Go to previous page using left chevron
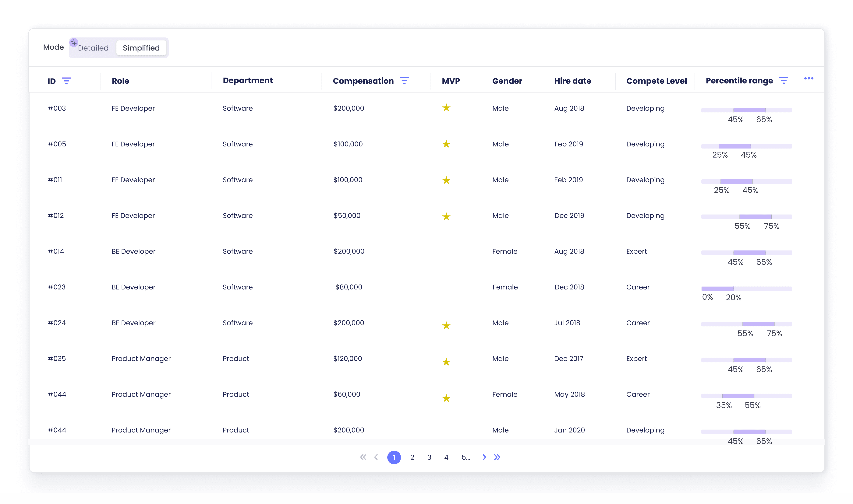The height and width of the screenshot is (504, 853). tap(376, 457)
